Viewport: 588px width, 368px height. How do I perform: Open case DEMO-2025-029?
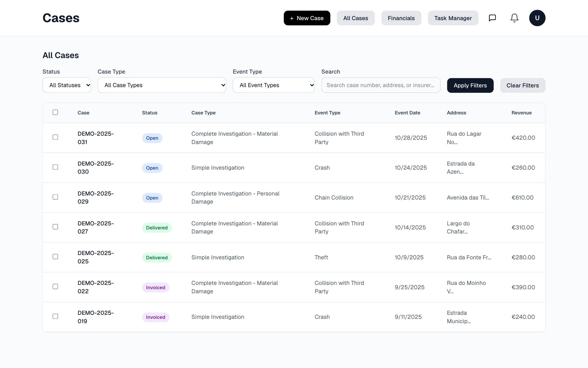[96, 198]
